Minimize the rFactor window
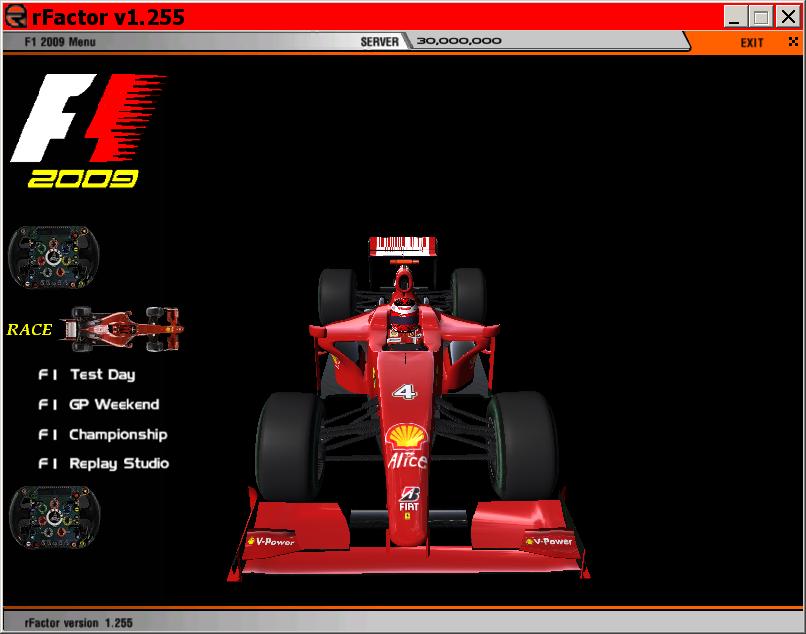 pyautogui.click(x=735, y=16)
